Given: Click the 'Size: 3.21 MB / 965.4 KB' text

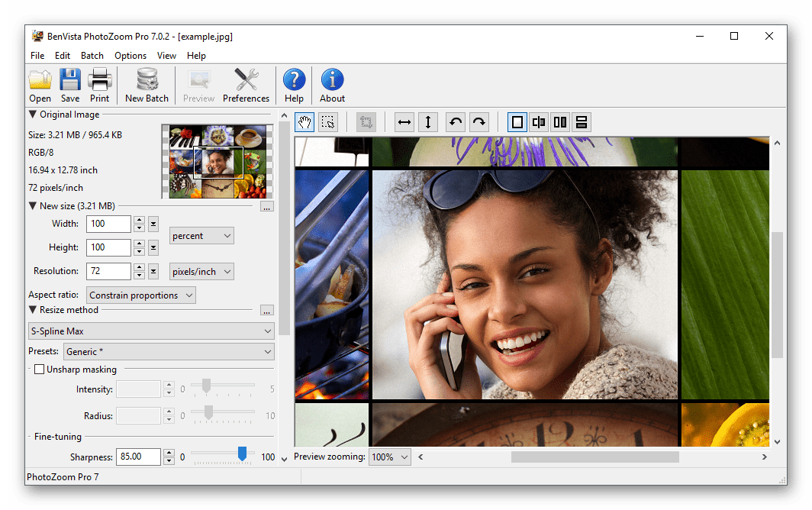Looking at the screenshot, I should (x=75, y=135).
